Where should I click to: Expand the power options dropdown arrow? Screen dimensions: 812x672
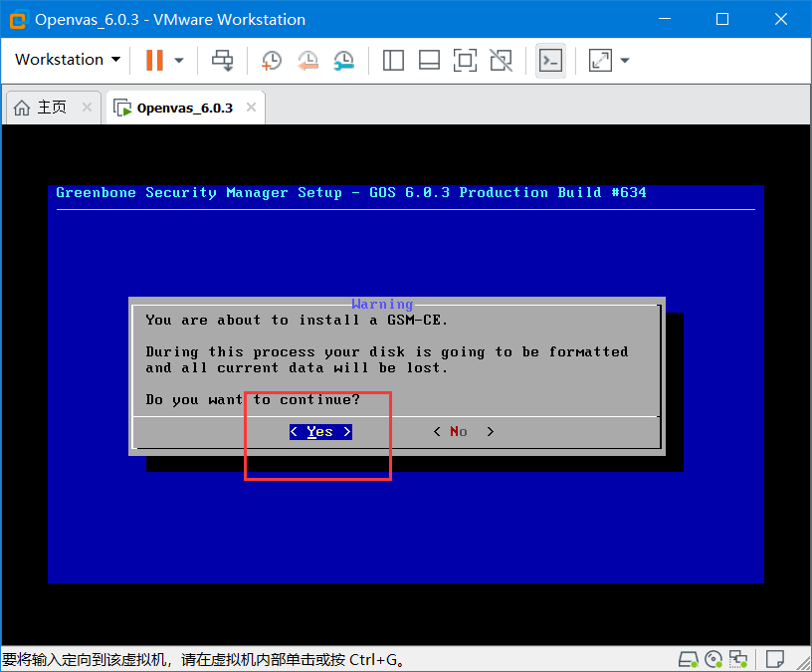(179, 61)
